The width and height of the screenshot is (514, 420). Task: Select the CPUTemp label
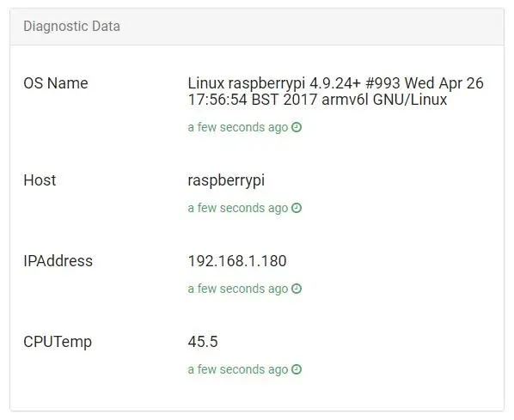[58, 342]
